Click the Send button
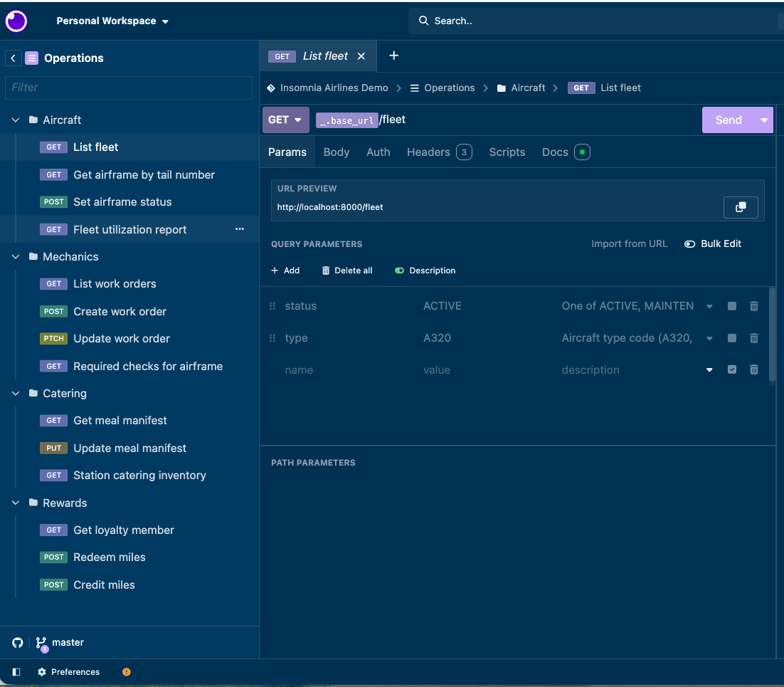The image size is (784, 687). [x=728, y=120]
